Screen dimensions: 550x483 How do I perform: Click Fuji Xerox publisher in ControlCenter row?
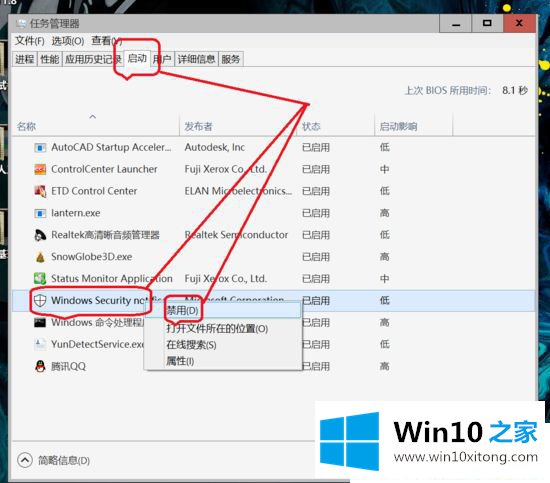click(x=226, y=169)
